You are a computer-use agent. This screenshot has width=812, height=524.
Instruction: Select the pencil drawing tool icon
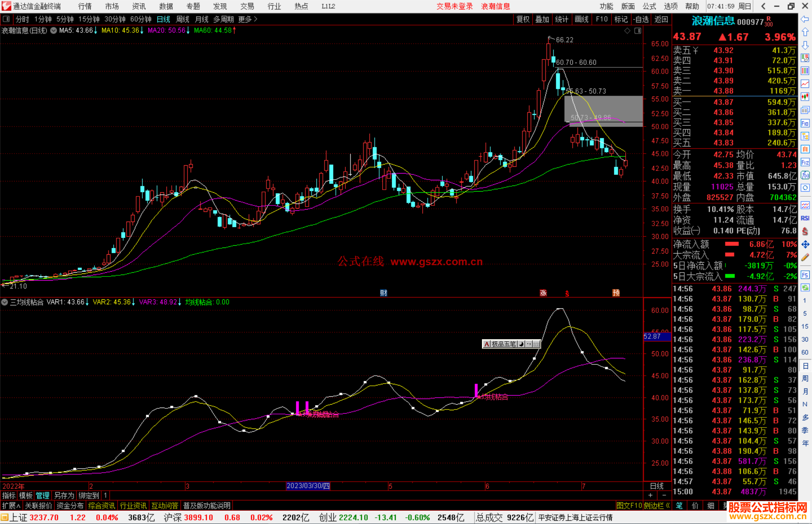point(805,257)
